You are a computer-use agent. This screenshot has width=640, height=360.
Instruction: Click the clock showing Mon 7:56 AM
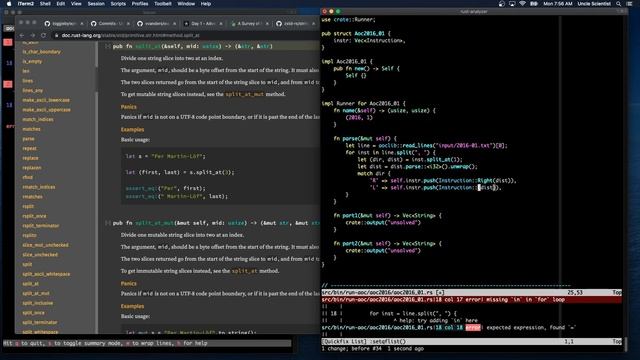[558, 4]
